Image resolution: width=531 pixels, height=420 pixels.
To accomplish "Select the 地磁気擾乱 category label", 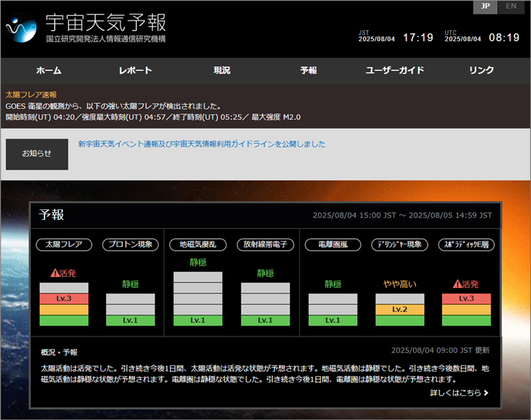I will (198, 244).
